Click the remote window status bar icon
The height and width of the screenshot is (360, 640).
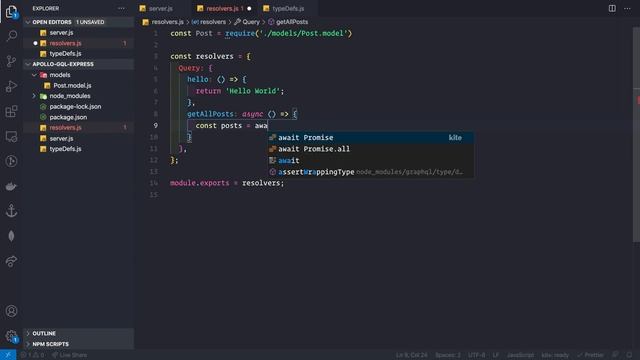(x=8, y=355)
